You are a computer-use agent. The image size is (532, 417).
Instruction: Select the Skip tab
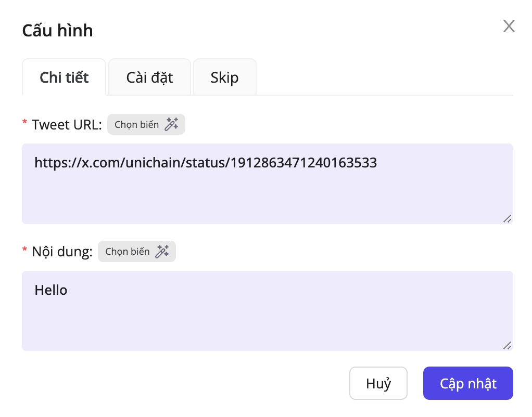click(x=224, y=77)
